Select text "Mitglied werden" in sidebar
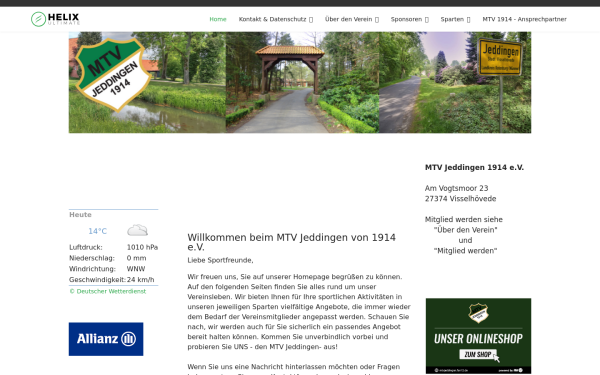Viewport: 600px width, 375px height. pos(465,251)
